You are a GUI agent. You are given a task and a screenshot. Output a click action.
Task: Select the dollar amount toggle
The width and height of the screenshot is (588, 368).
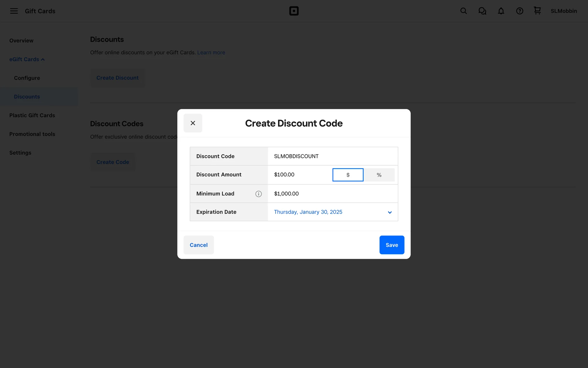[x=348, y=175]
